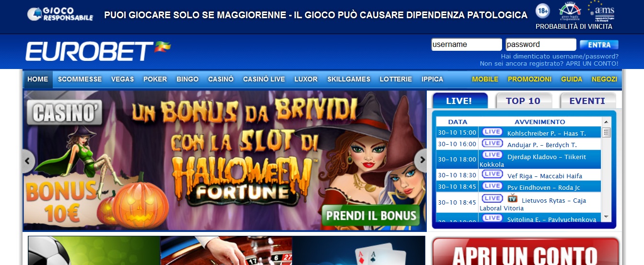Click the Gioco Responsabile logo
This screenshot has width=644, height=265.
[60, 14]
